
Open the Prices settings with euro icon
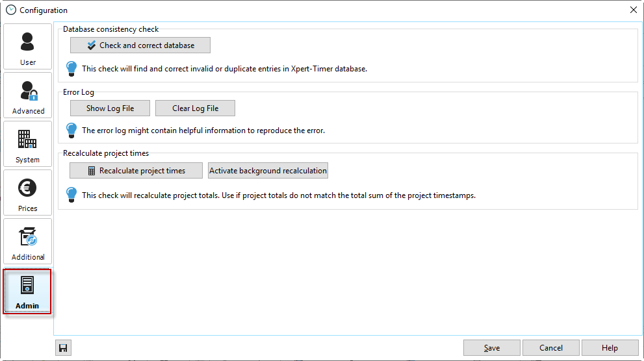click(27, 193)
